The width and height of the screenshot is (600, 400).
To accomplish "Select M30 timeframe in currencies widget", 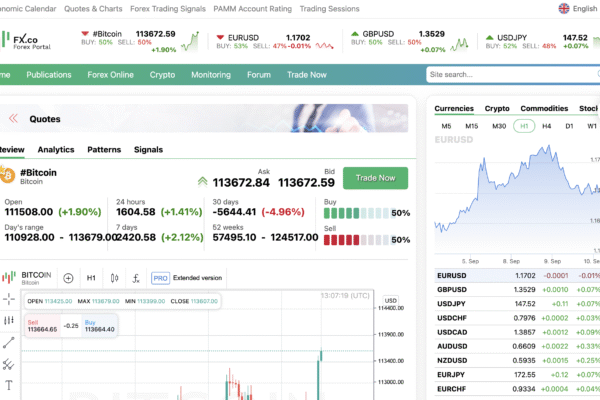I will (x=499, y=126).
